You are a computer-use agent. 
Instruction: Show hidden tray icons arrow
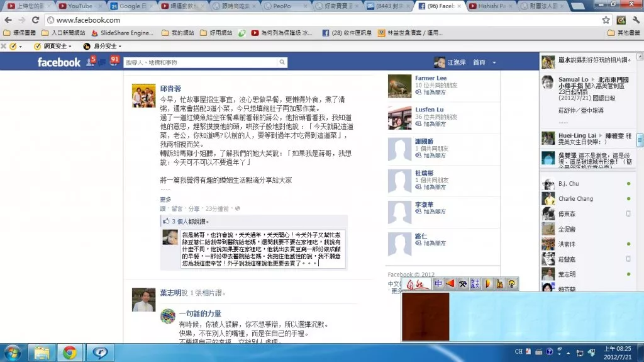(x=569, y=353)
